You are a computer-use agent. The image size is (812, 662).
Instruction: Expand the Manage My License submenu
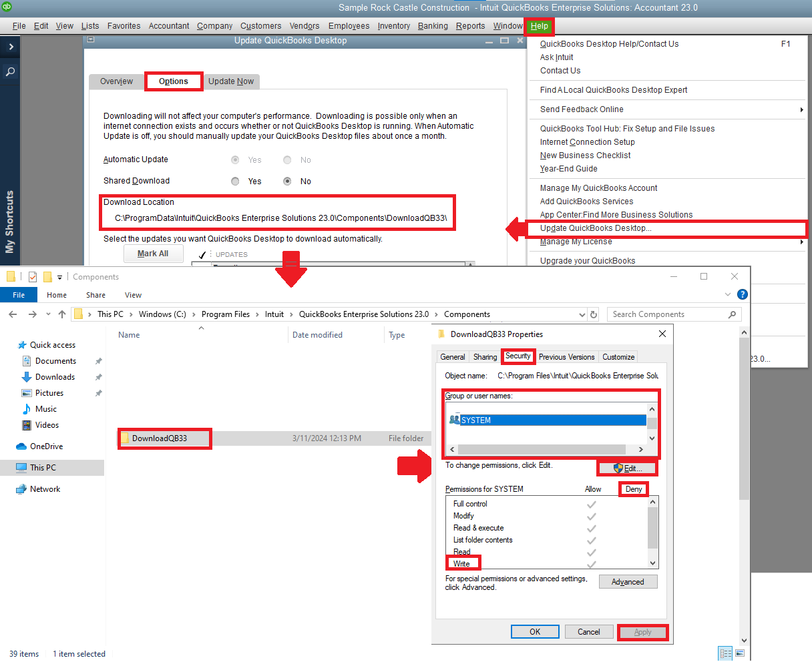[801, 242]
